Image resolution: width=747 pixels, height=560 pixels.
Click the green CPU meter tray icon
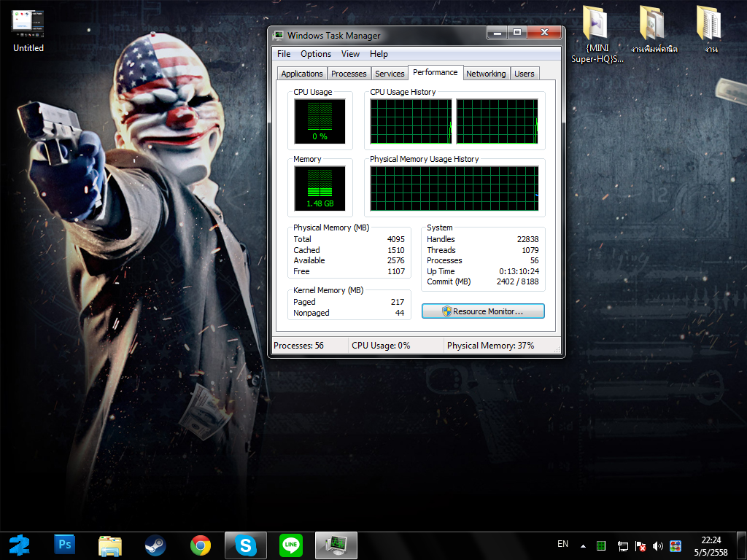pyautogui.click(x=601, y=546)
